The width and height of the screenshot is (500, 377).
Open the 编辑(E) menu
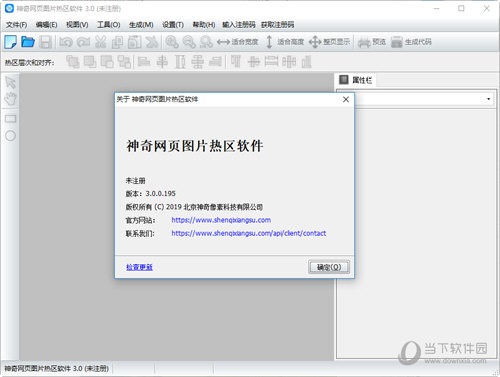tap(46, 25)
